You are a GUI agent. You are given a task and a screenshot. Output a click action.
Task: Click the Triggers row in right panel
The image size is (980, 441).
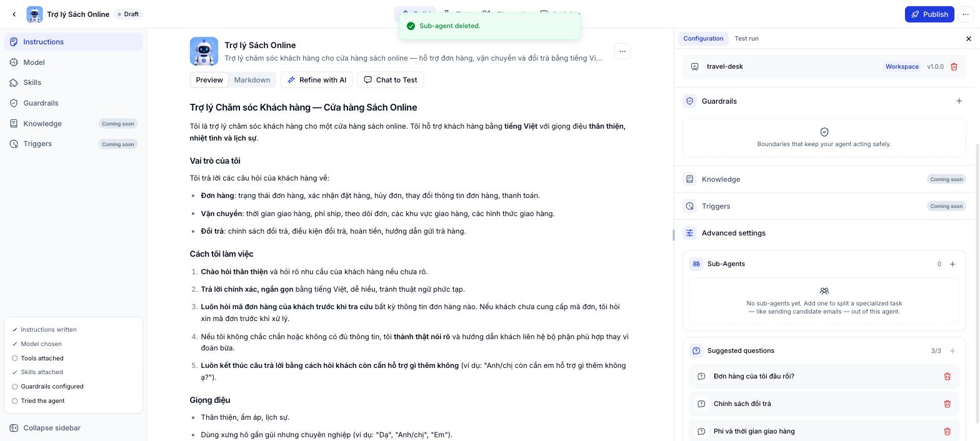click(x=824, y=206)
